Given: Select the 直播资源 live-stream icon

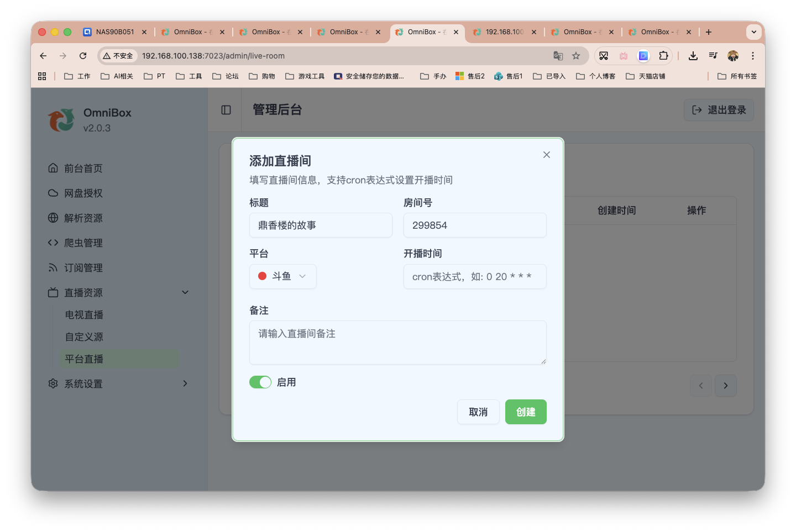Looking at the screenshot, I should point(53,292).
